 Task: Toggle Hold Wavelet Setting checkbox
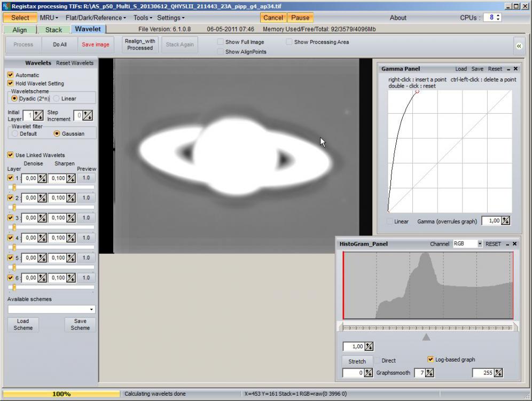[11, 83]
